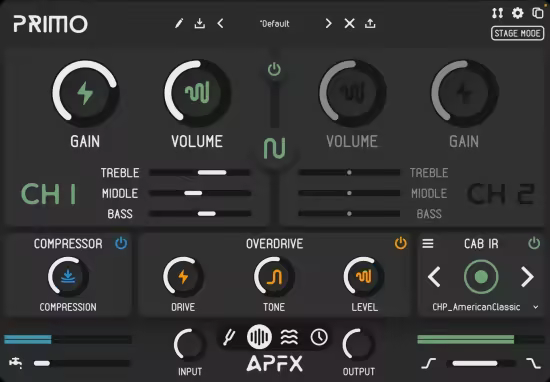Select the previous cab IR with left arrow
This screenshot has width=550, height=382.
434,277
